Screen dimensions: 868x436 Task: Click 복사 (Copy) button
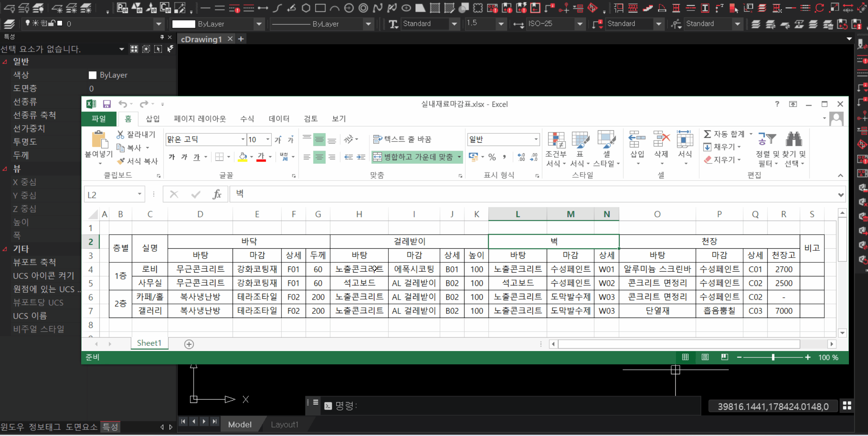[129, 148]
